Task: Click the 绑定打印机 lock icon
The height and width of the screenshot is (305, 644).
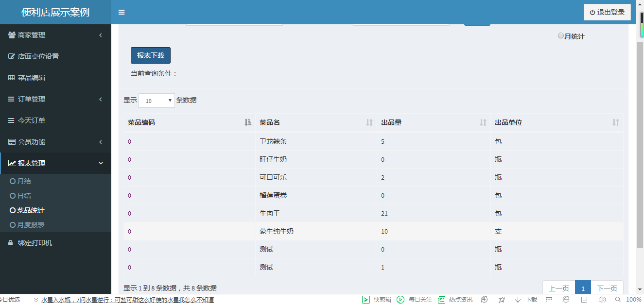Action: coord(11,243)
